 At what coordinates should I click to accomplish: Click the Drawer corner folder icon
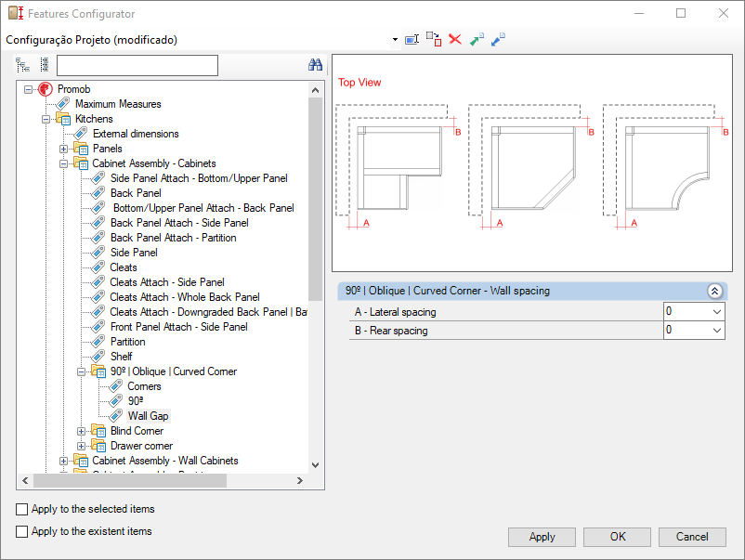click(98, 446)
